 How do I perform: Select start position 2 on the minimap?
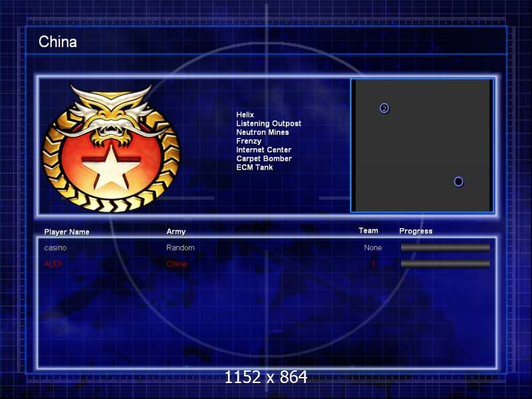point(384,108)
